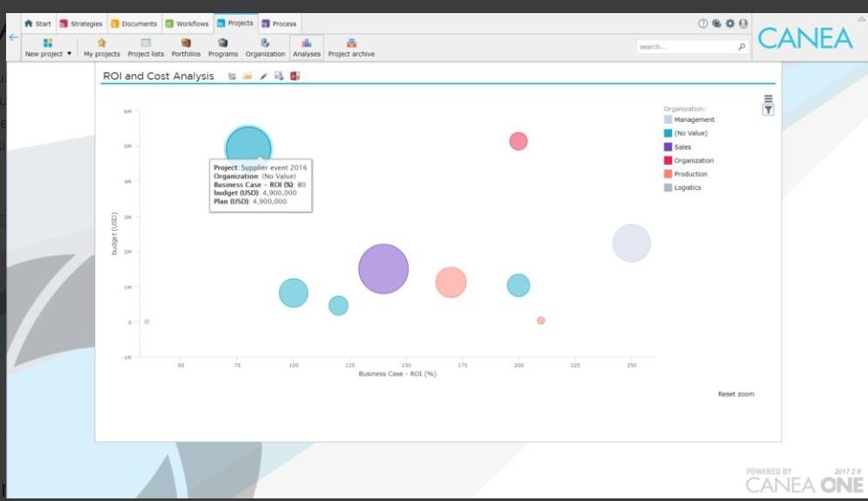Click the purple Sales bubble
868x501 pixels.
383,268
